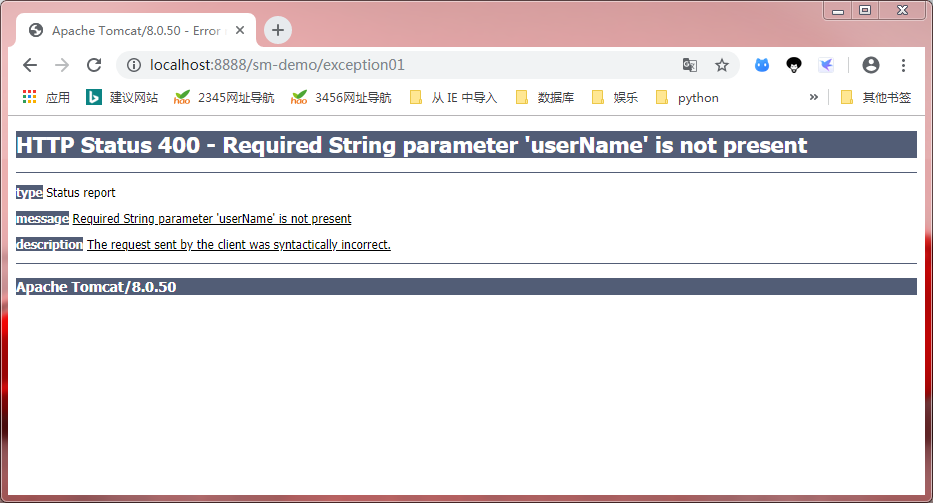Open the translate page icon
Image resolution: width=933 pixels, height=503 pixels.
click(690, 65)
